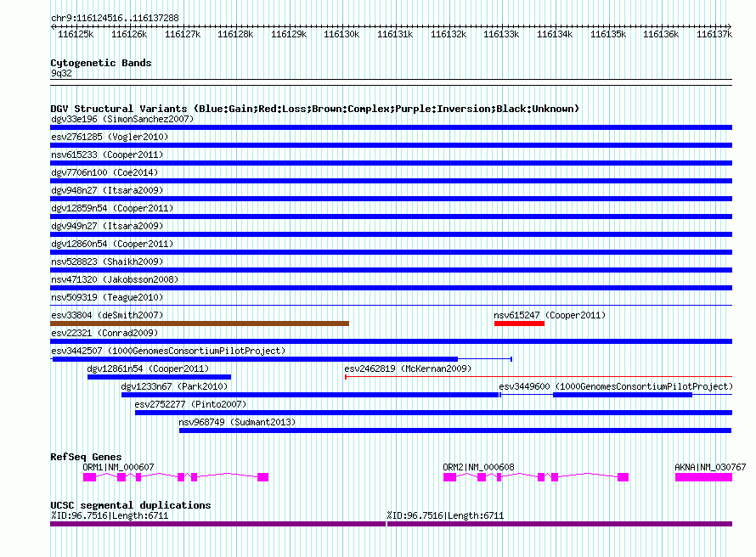Click esv33804 (deSmith2007) label
This screenshot has height=557, width=756.
(107, 315)
